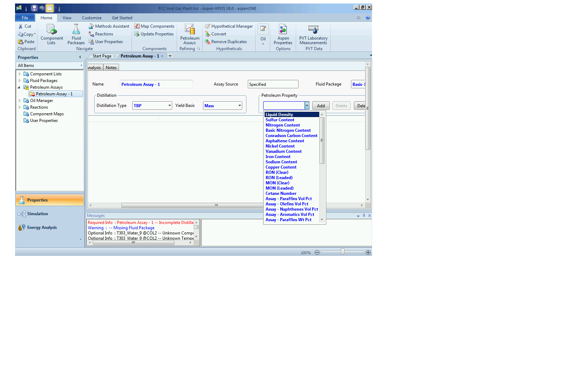
Task: Pin the Messages panel
Action: 364,216
